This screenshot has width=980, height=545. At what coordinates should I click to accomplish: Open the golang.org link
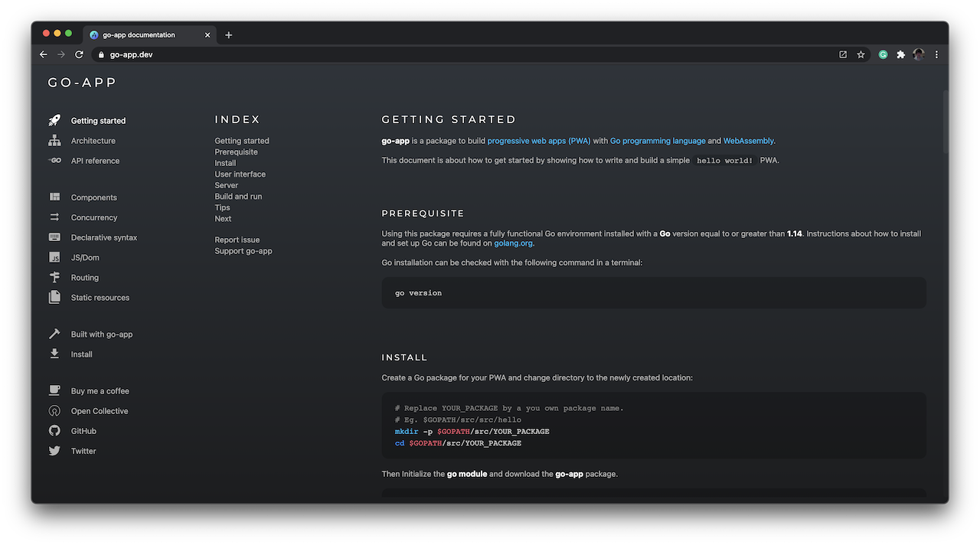click(x=512, y=243)
